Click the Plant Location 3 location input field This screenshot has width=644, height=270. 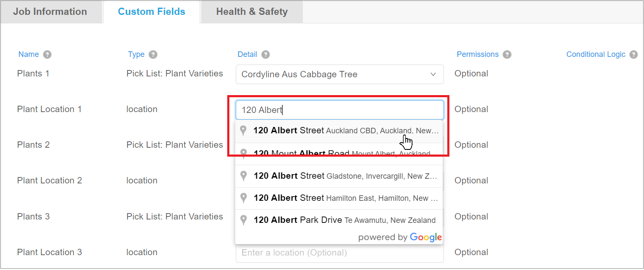click(x=339, y=252)
